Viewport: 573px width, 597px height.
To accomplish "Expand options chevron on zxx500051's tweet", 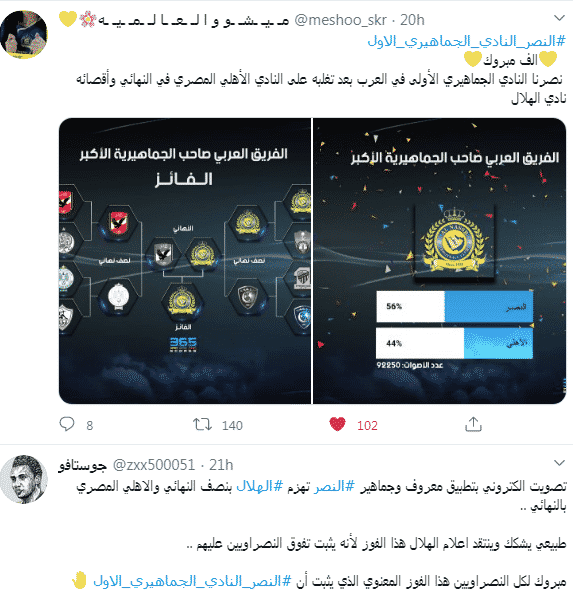I will pyautogui.click(x=559, y=463).
